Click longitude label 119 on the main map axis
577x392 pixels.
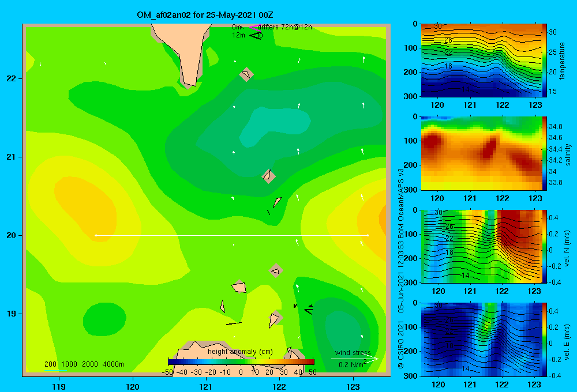pyautogui.click(x=59, y=386)
